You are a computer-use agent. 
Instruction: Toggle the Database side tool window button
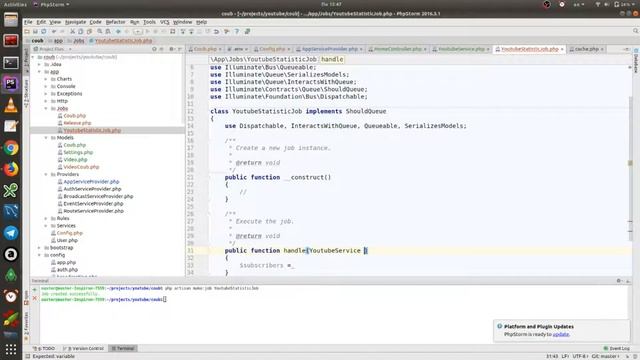(x=636, y=60)
